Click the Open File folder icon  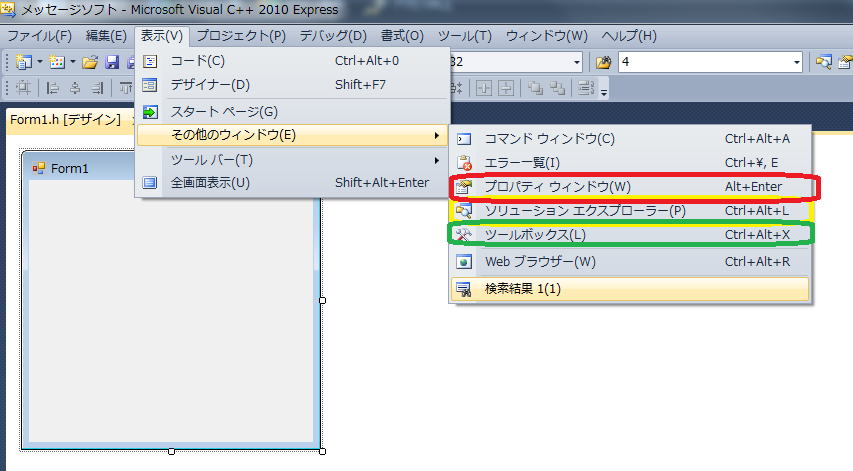point(90,62)
